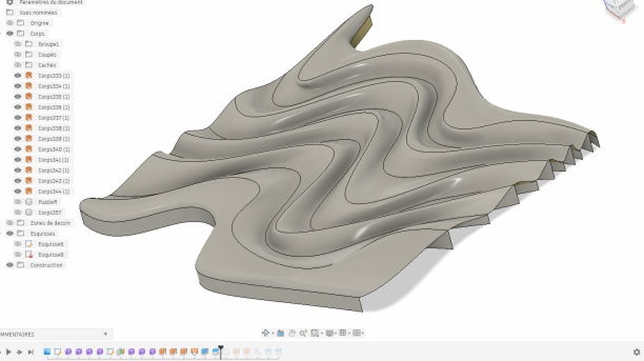Open timeline settings gear at bottom right
The width and height of the screenshot is (644, 361).
point(636,352)
